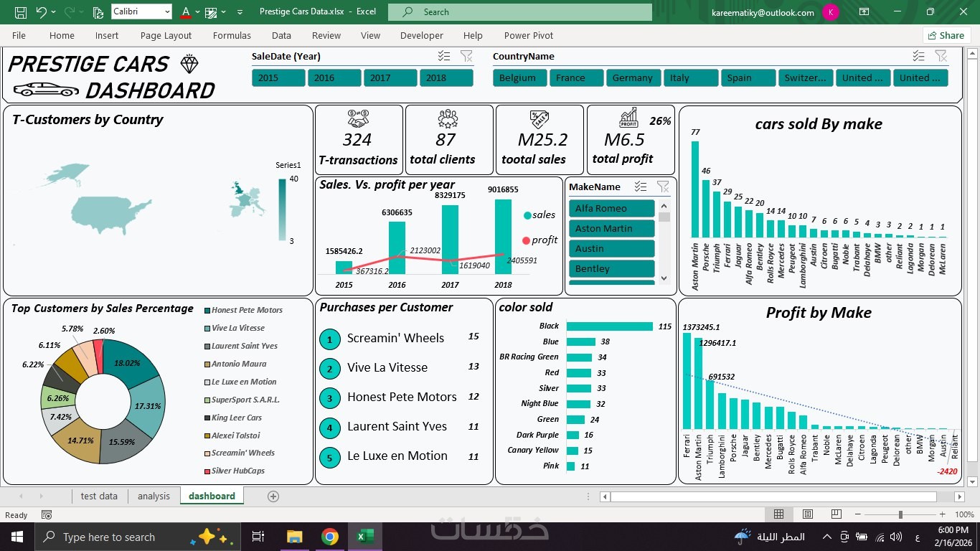The height and width of the screenshot is (551, 980).
Task: Click the zoom out minus icon
Action: [859, 514]
